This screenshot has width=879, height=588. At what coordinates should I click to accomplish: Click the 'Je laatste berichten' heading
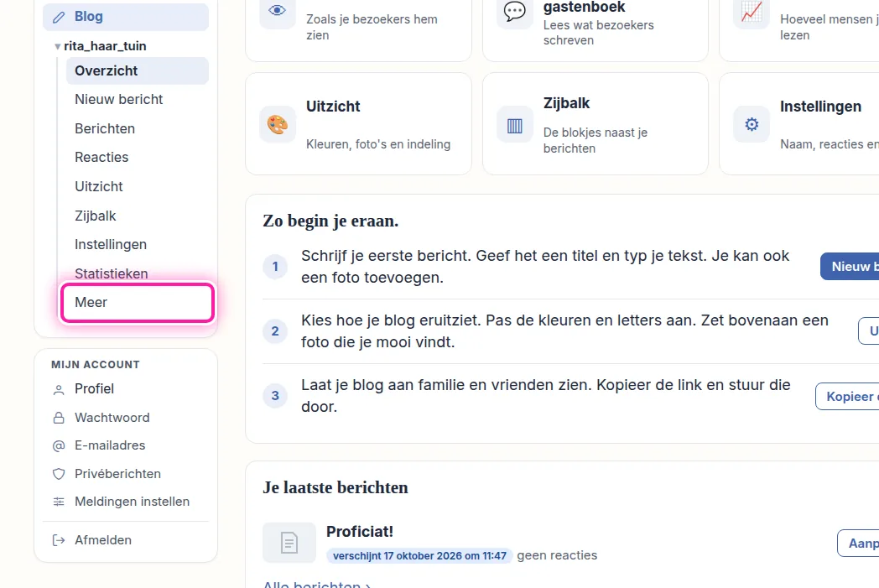click(335, 487)
